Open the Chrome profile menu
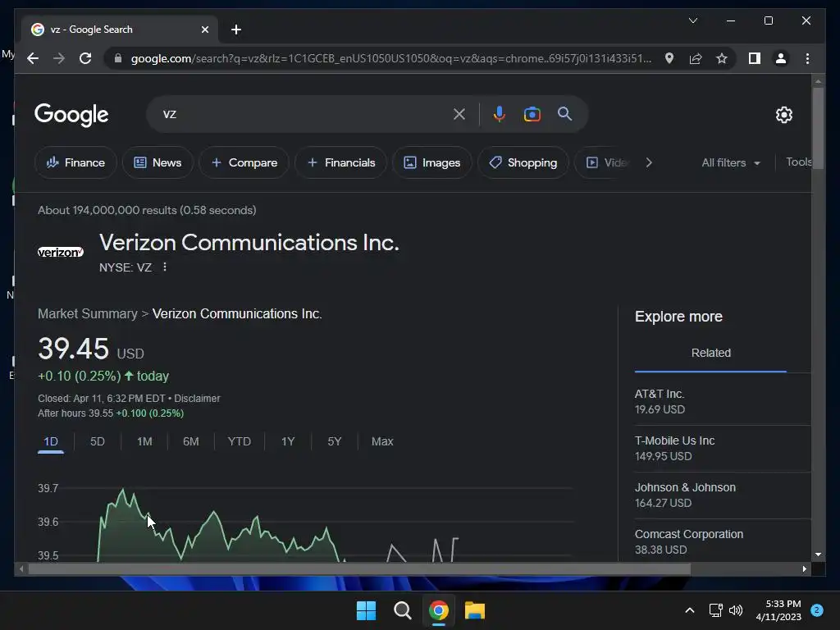Viewport: 840px width, 630px height. pyautogui.click(x=781, y=58)
